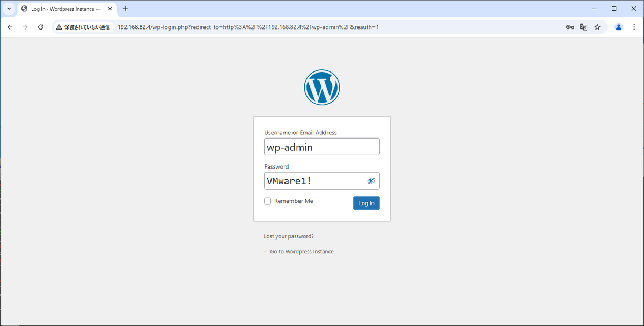Screen dimensions: 644x326
Task: Close the Log In Wordpress Instance tab
Action: point(110,9)
